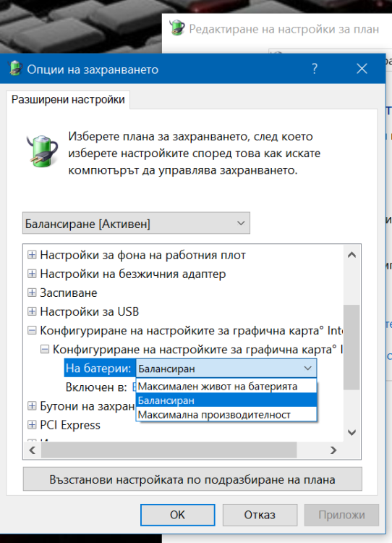Click the scroll up arrow in the settings list
392x543 pixels.
coord(352,255)
